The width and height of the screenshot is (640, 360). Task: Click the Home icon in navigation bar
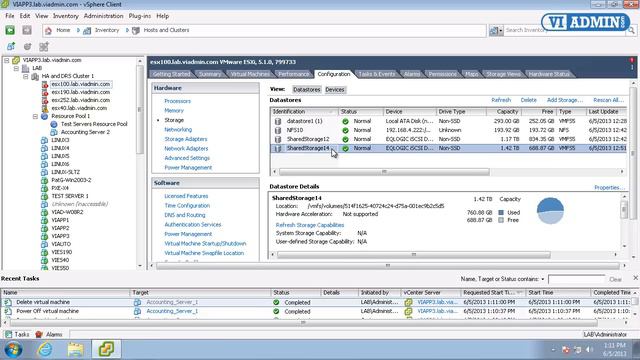(x=49, y=31)
